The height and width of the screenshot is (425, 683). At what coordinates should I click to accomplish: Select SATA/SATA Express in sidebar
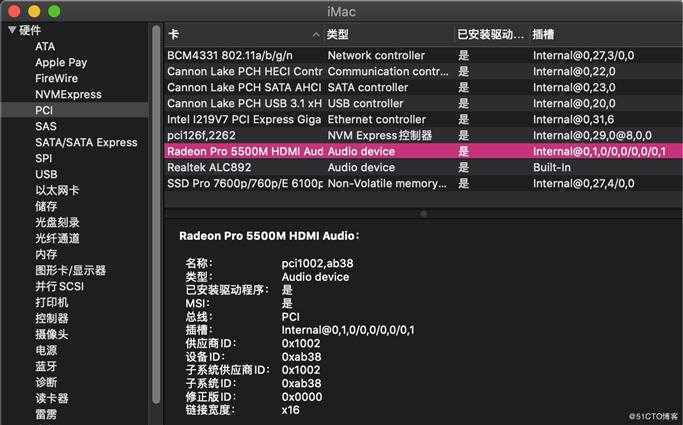86,142
